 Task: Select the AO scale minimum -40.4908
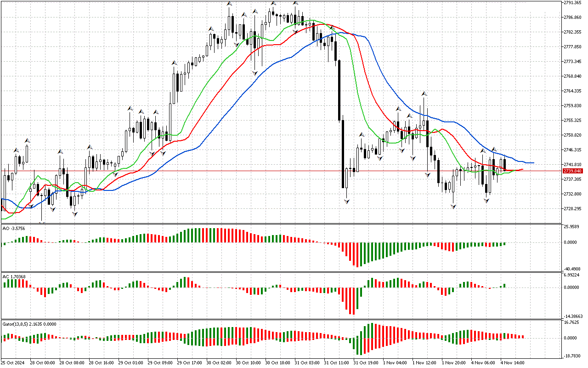pyautogui.click(x=572, y=269)
